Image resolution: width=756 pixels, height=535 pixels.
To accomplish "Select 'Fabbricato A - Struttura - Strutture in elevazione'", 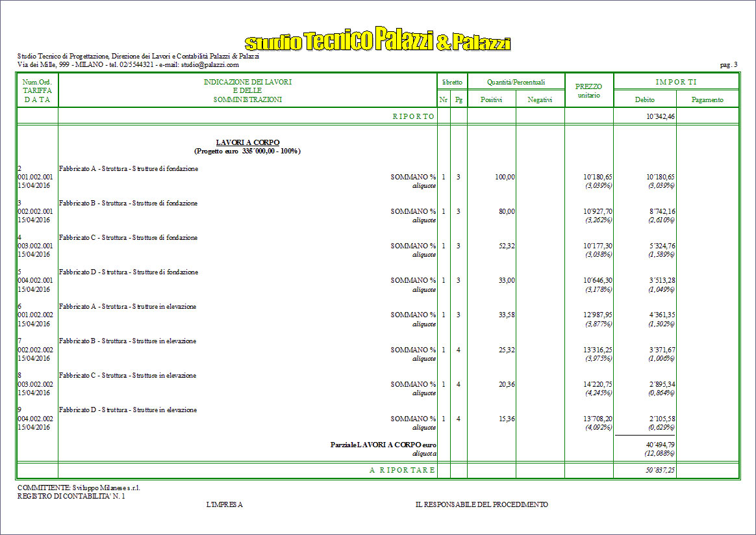I will point(127,306).
